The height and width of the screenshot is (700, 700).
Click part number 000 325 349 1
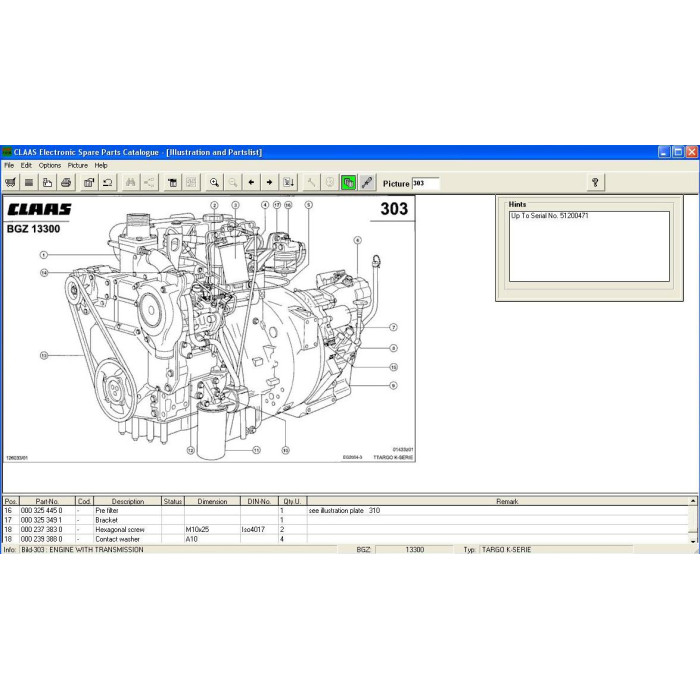click(x=42, y=520)
